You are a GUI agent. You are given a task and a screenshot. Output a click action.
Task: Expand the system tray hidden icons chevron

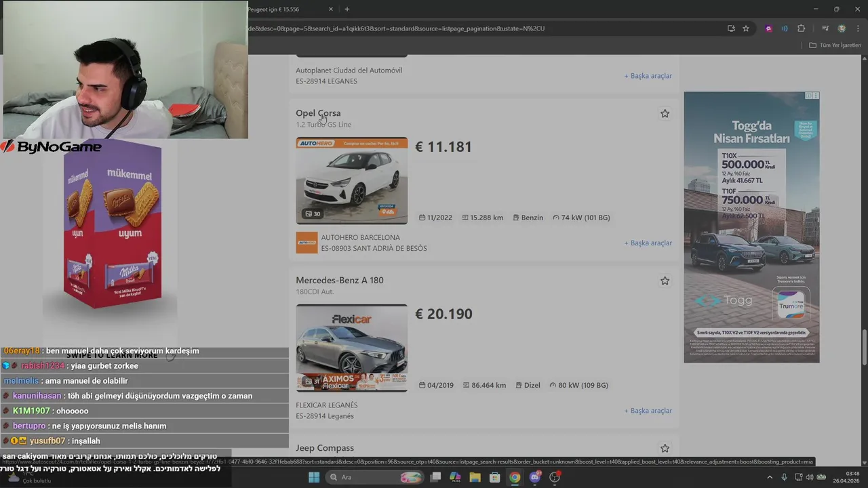(x=769, y=478)
